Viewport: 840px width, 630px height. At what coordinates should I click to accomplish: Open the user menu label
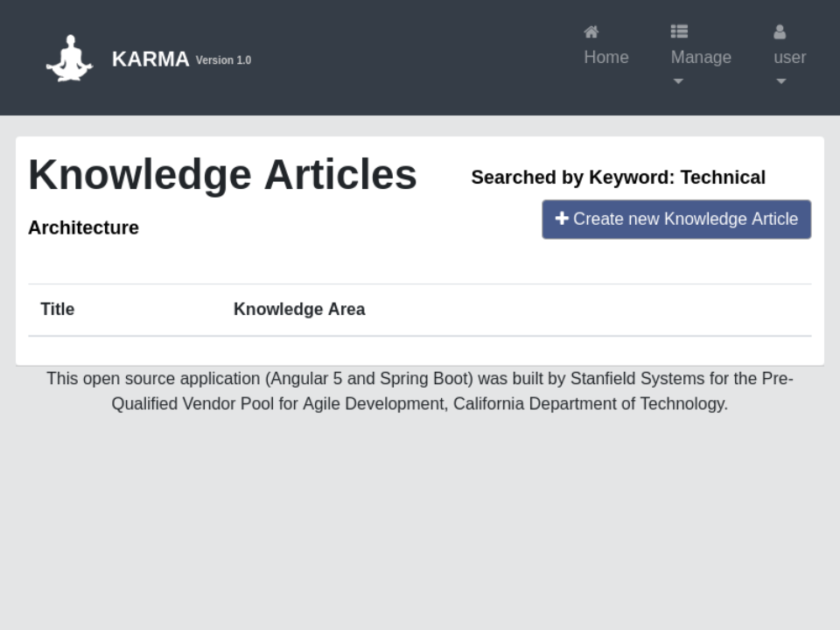[790, 57]
